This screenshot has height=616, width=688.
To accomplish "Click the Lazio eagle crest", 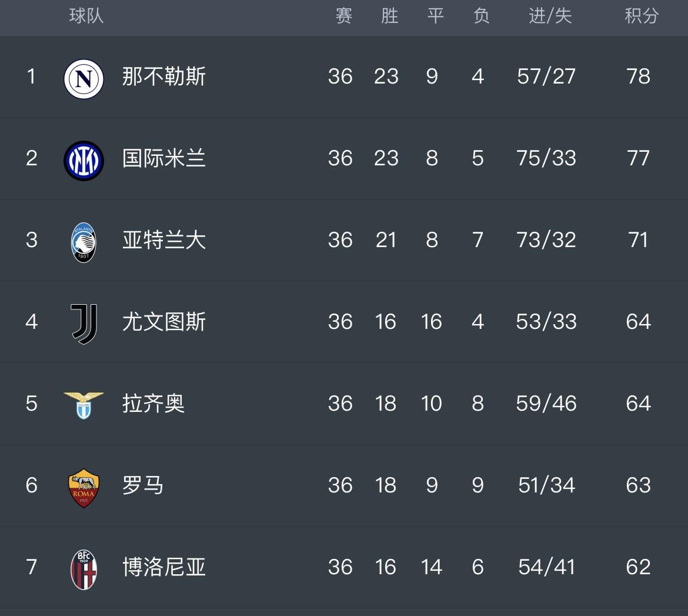I will (84, 406).
